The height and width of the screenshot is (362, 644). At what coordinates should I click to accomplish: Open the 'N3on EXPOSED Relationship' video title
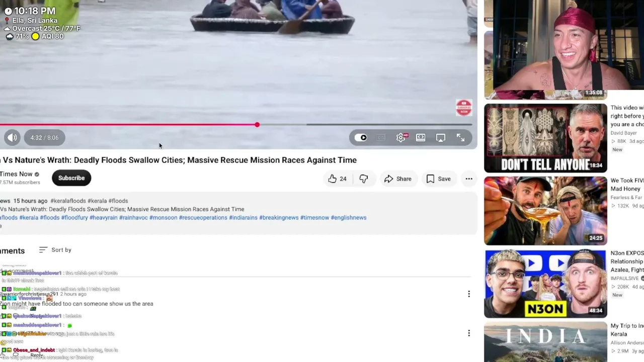[627, 261]
